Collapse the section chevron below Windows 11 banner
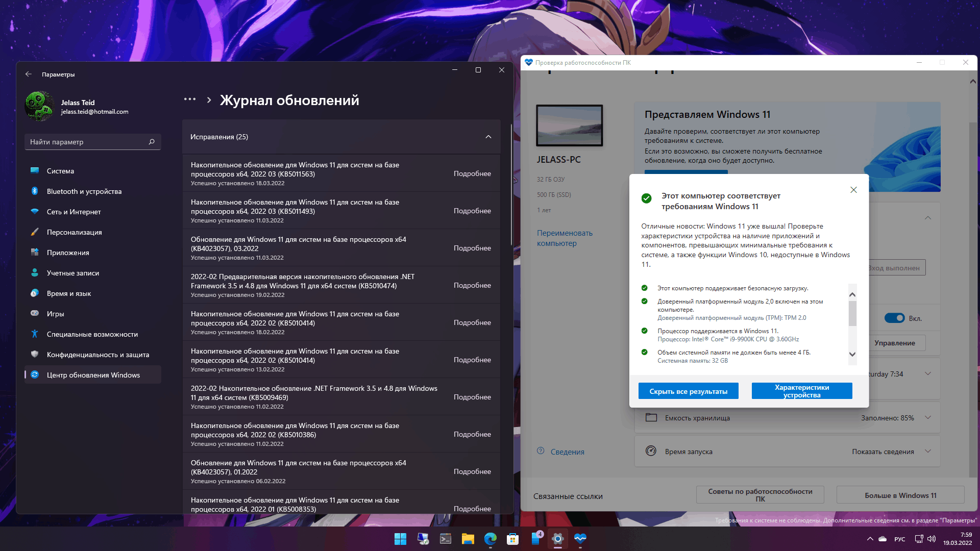Viewport: 980px width, 551px height. pos(927,218)
